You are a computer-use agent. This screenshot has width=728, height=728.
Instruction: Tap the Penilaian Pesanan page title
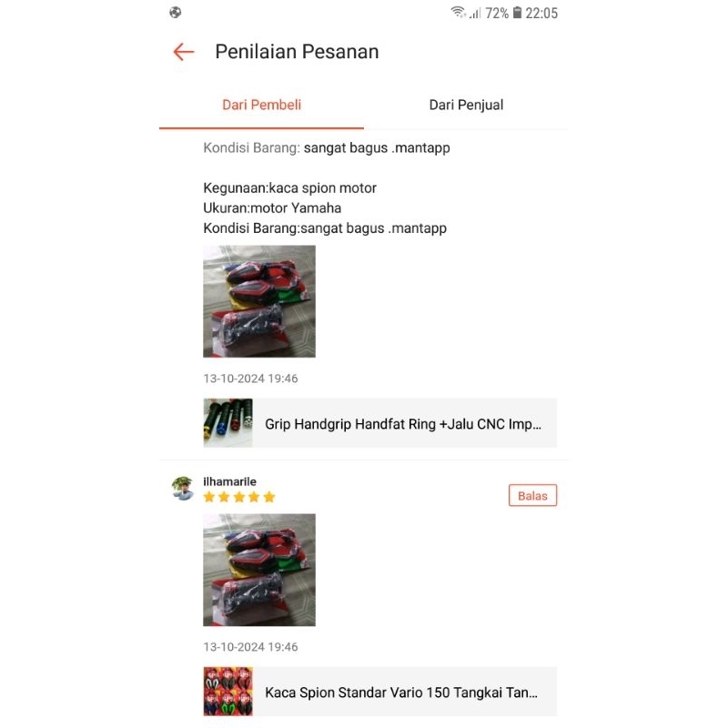(297, 52)
